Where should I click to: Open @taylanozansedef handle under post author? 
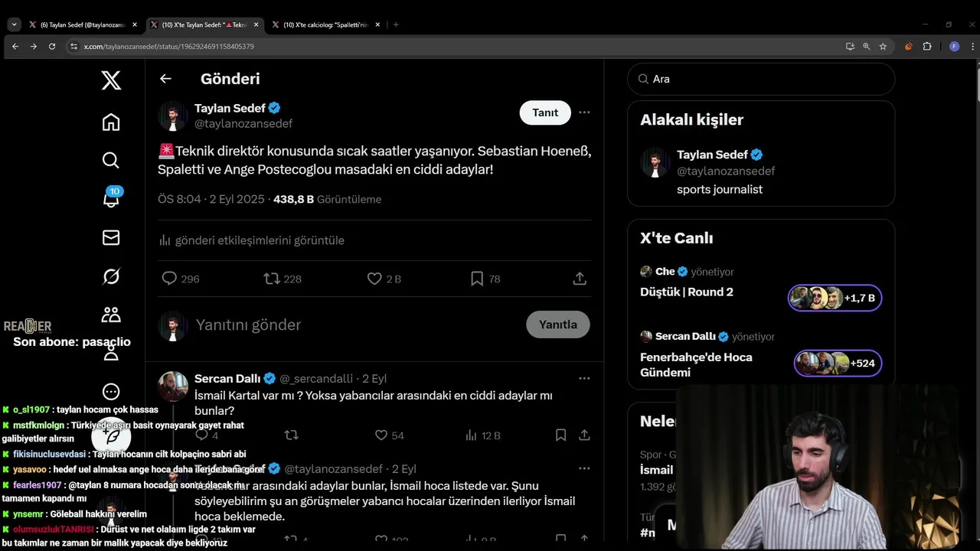[x=243, y=123]
